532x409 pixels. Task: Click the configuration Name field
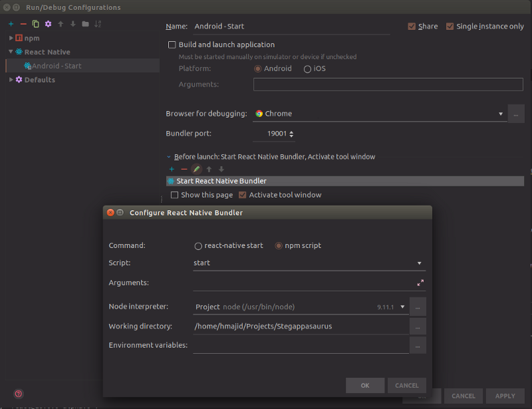coord(291,27)
